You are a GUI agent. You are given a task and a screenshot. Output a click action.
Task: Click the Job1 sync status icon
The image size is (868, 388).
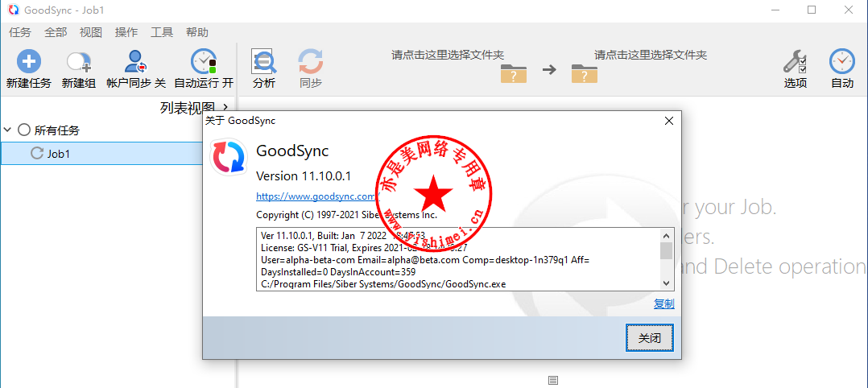pos(37,153)
